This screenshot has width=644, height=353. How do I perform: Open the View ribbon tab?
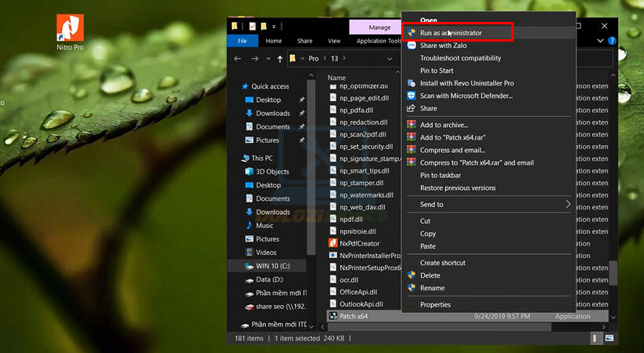(x=334, y=41)
